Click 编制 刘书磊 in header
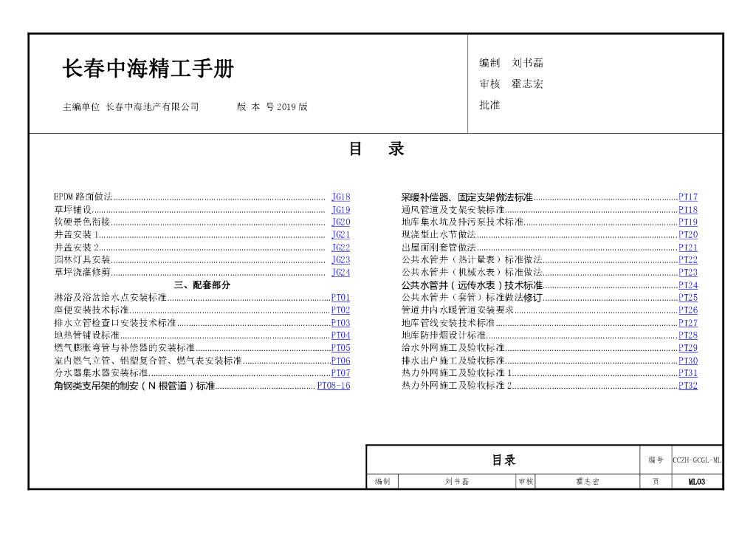The image size is (756, 535). [511, 63]
